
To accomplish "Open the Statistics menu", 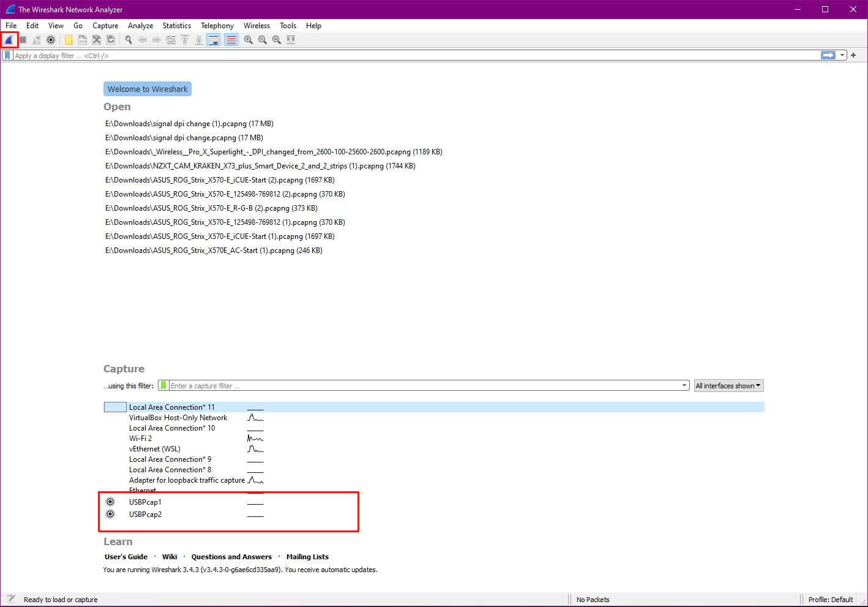I will 177,26.
